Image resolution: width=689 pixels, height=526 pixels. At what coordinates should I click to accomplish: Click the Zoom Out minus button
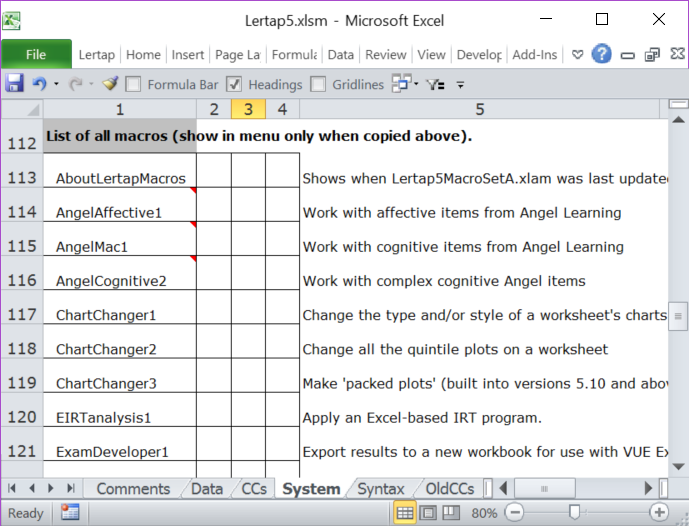click(515, 512)
